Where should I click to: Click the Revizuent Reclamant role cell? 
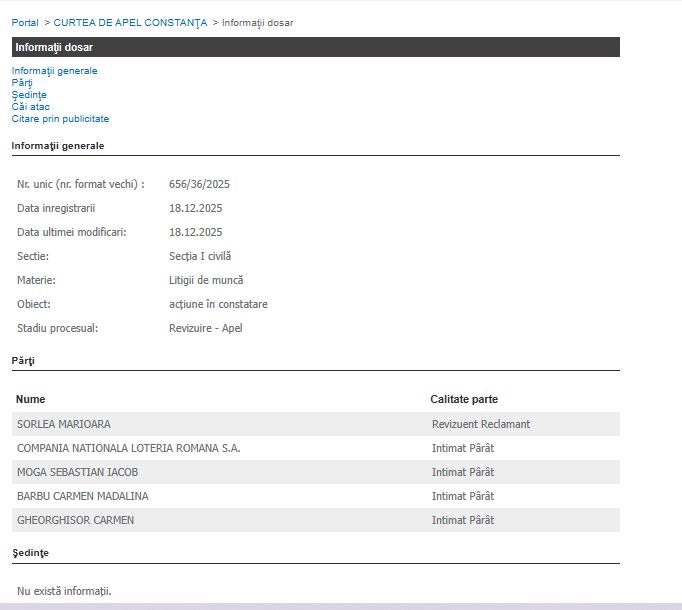point(481,424)
